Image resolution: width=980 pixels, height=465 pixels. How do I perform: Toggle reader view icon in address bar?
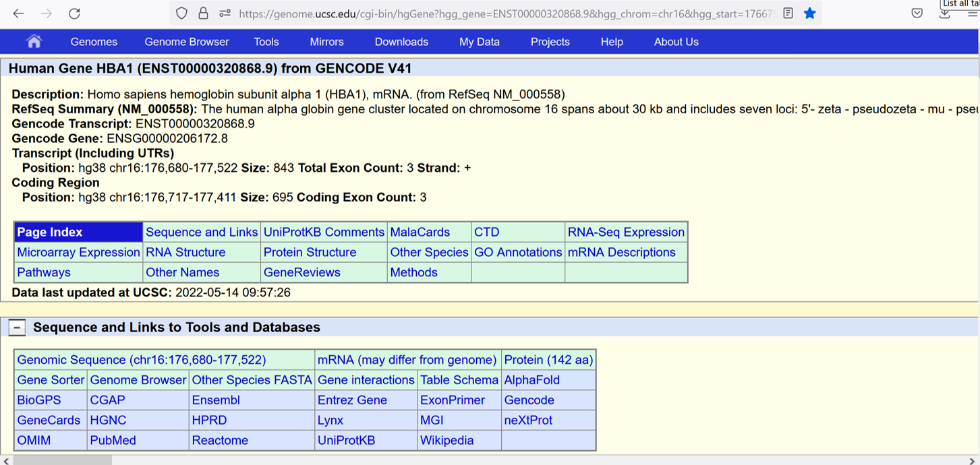tap(788, 13)
